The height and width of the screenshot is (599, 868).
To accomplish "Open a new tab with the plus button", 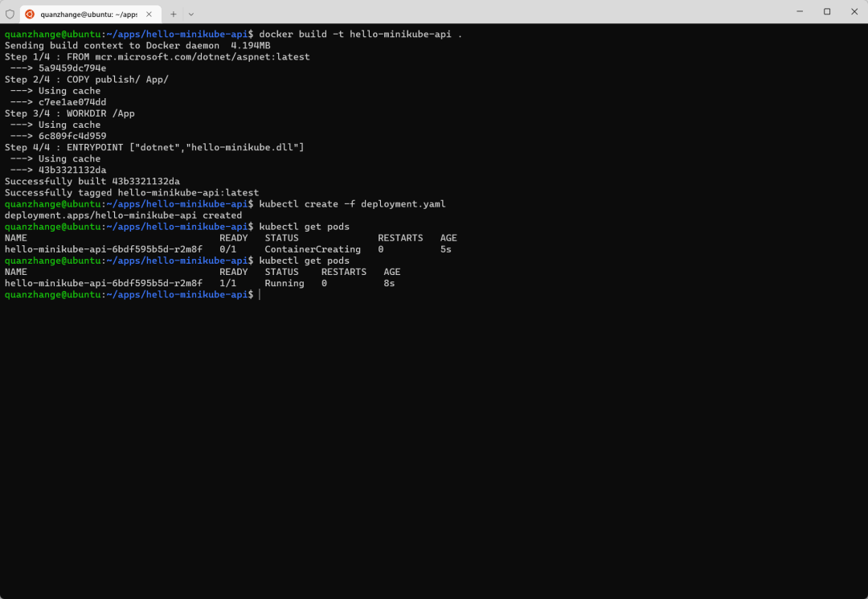I will coord(174,14).
